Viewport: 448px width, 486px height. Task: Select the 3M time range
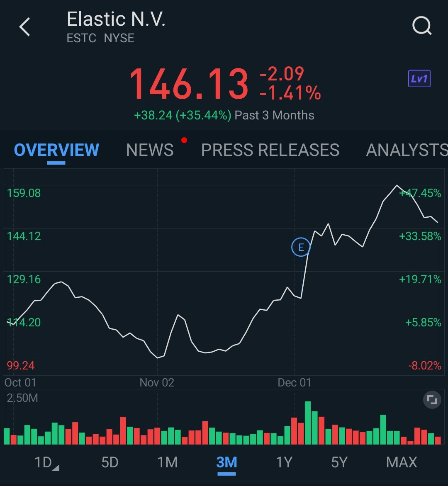(226, 462)
